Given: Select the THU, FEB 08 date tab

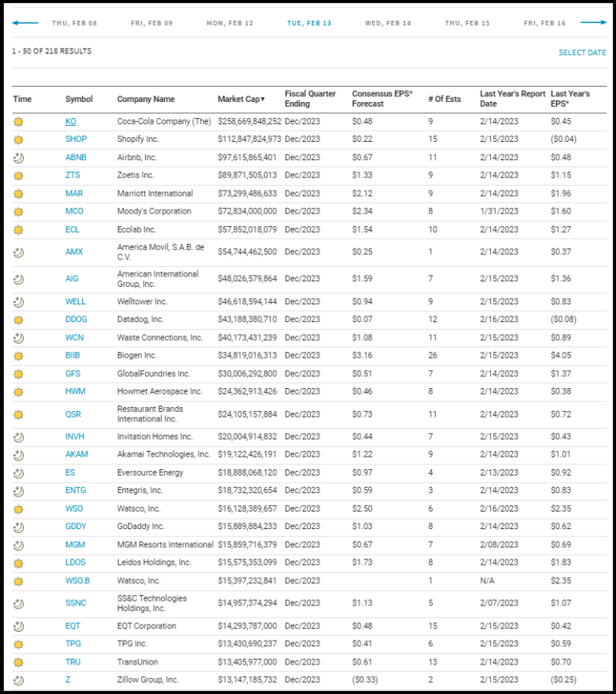Looking at the screenshot, I should point(74,23).
